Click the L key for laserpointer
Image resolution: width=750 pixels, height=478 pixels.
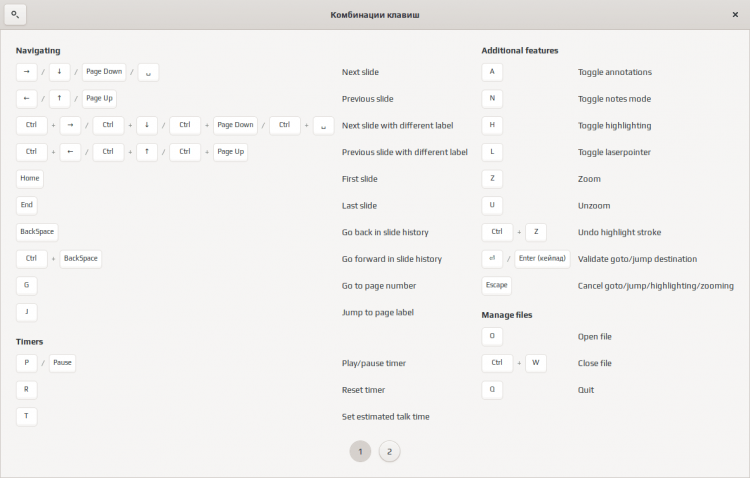click(x=492, y=152)
